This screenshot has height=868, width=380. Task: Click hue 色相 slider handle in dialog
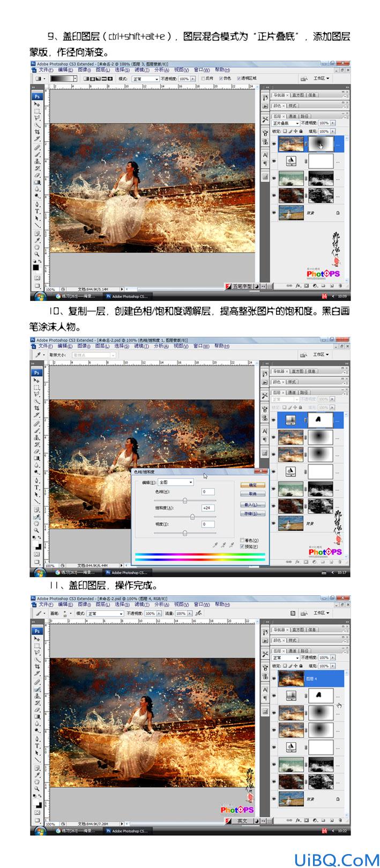[x=185, y=501]
